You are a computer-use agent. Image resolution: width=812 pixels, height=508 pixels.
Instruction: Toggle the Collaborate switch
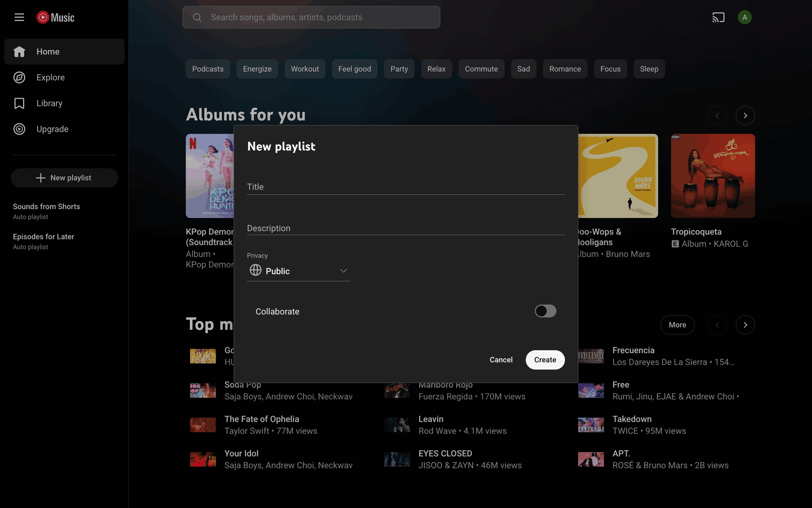point(545,311)
